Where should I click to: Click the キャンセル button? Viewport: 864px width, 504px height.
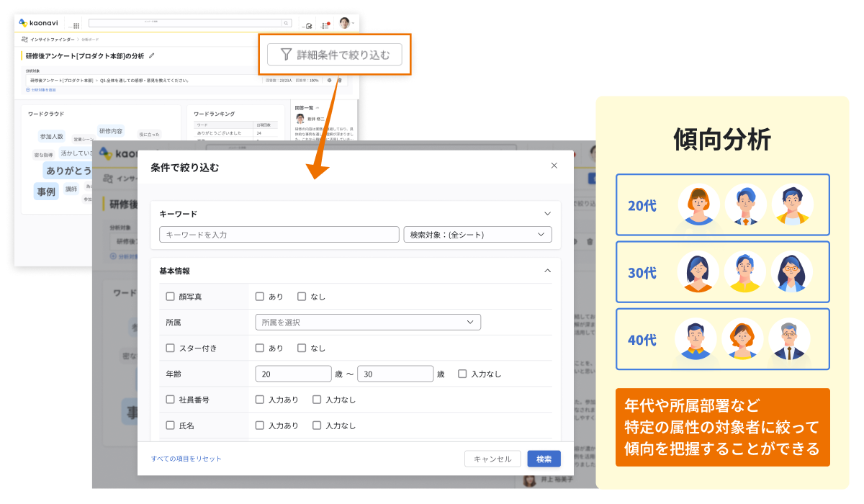coord(492,459)
